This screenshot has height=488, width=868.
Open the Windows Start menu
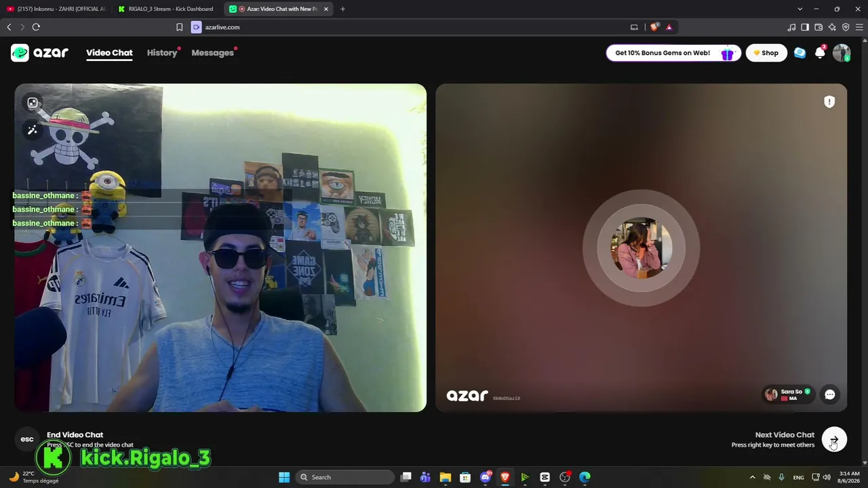click(x=284, y=477)
